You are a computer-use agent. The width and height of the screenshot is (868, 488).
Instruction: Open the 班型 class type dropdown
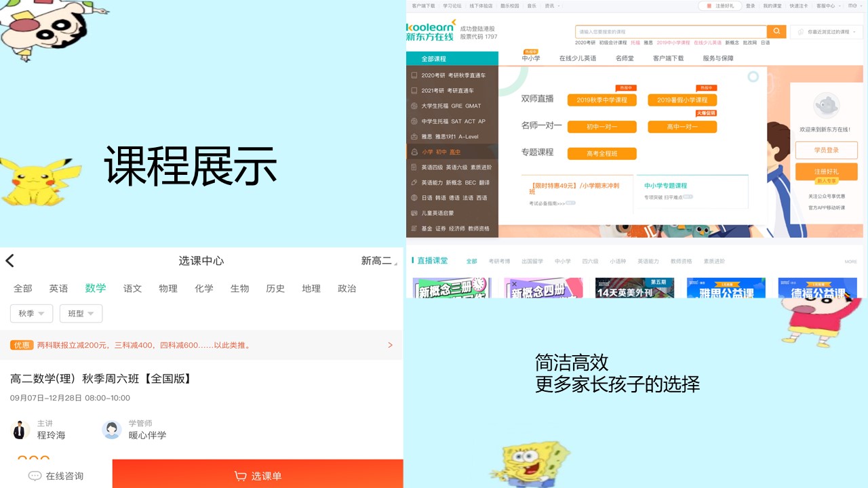point(81,313)
